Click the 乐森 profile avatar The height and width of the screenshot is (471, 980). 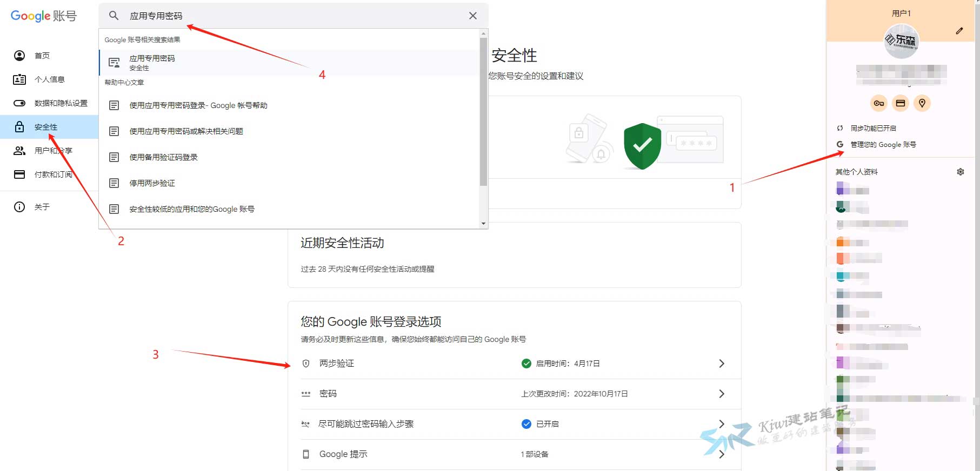(901, 42)
